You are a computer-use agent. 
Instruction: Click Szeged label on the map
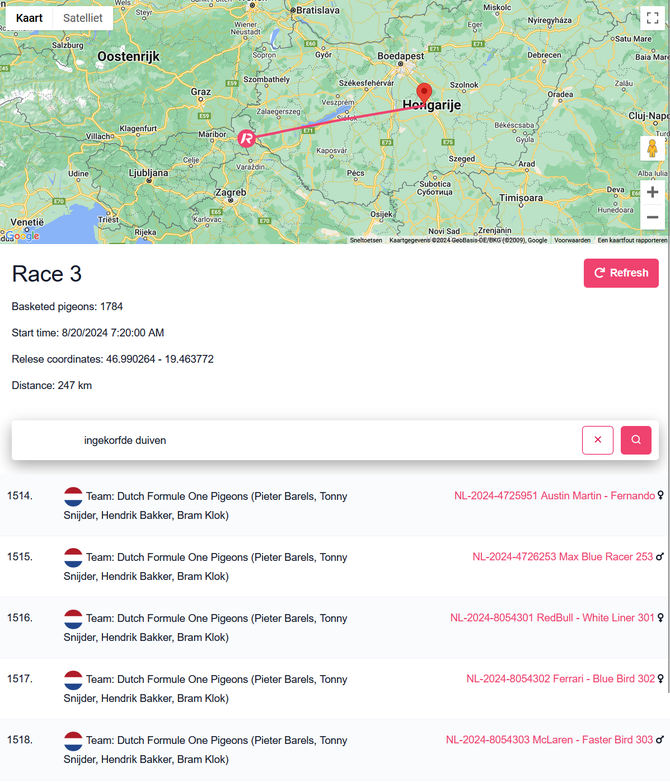click(461, 159)
